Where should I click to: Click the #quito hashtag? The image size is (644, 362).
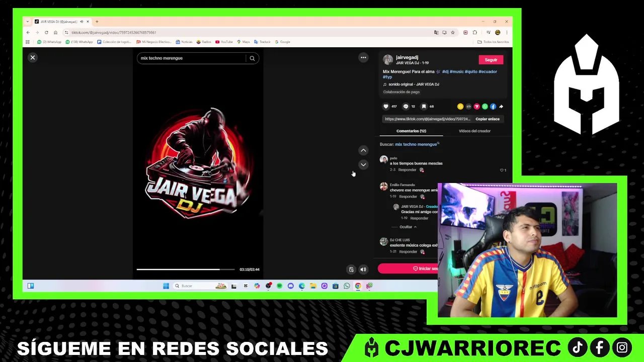click(471, 71)
